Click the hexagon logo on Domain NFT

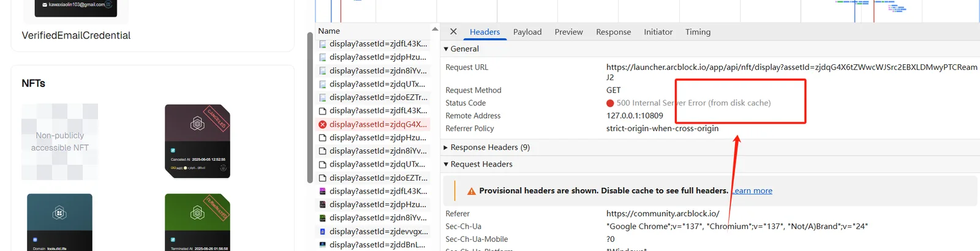(59, 213)
